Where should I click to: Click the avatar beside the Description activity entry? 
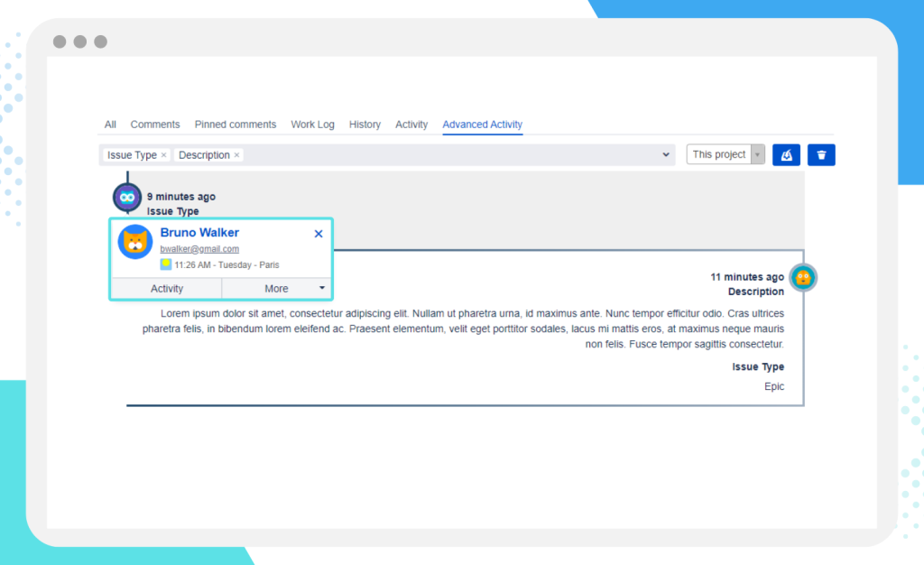coord(802,277)
